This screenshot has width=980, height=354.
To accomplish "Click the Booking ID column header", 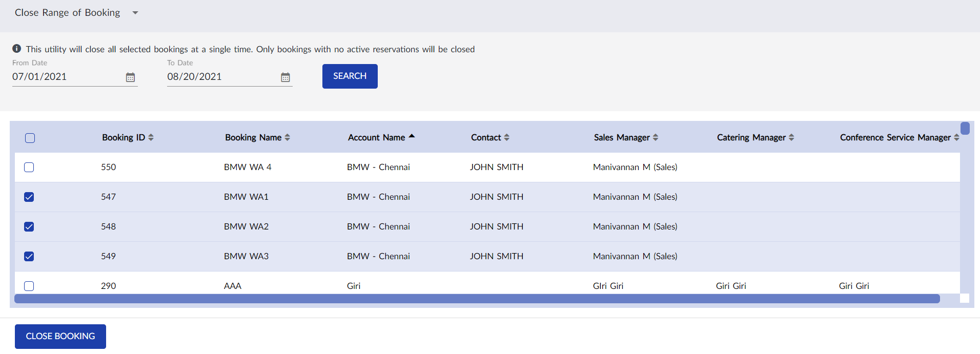I will 124,137.
